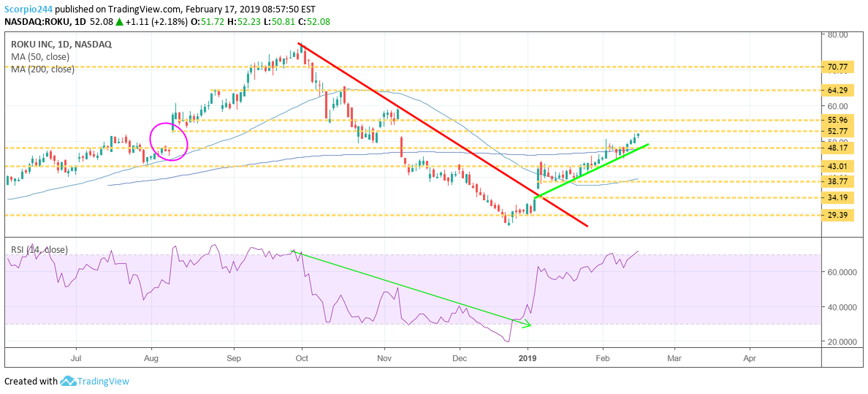Click the 48.17 price level label
Image resolution: width=868 pixels, height=394 pixels.
tap(837, 148)
